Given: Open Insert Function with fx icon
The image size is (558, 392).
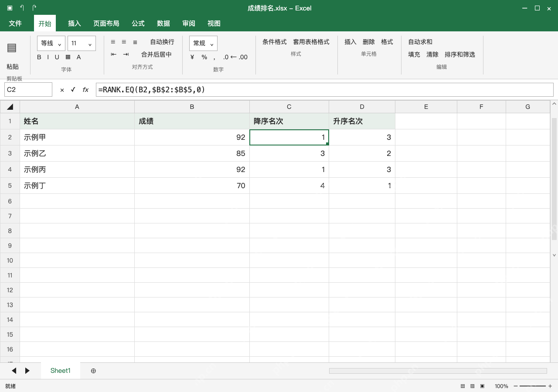Looking at the screenshot, I should point(85,90).
